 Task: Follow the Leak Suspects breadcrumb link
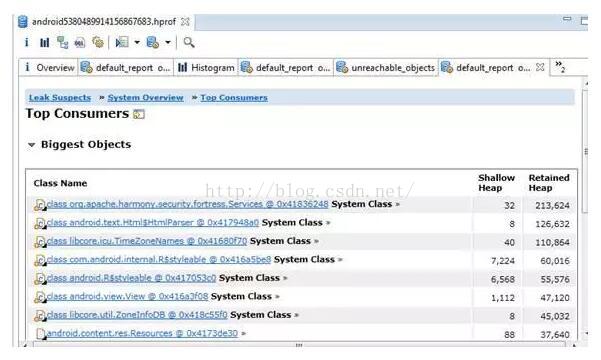tap(60, 98)
